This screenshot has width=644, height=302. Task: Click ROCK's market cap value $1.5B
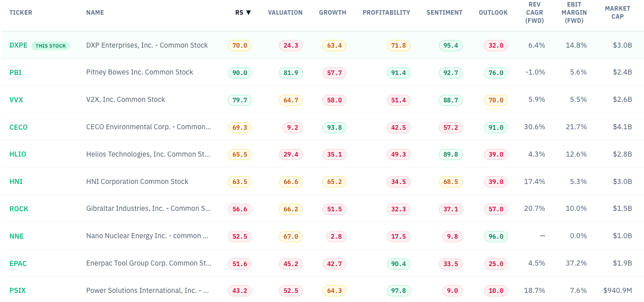[622, 209]
